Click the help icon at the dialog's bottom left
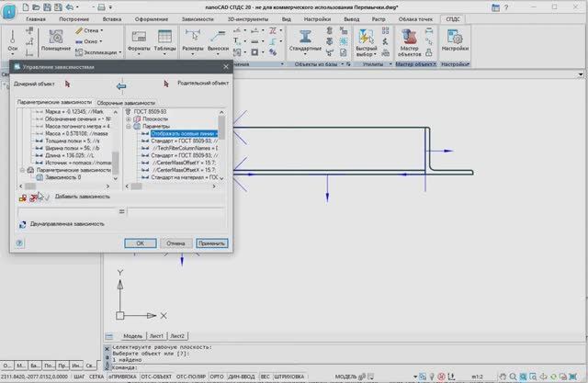588x383 pixels. pyautogui.click(x=19, y=243)
